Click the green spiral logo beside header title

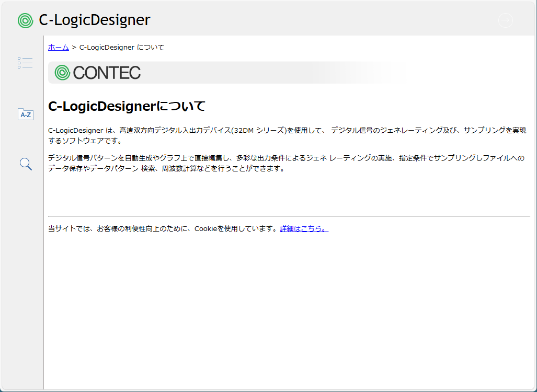pos(25,20)
